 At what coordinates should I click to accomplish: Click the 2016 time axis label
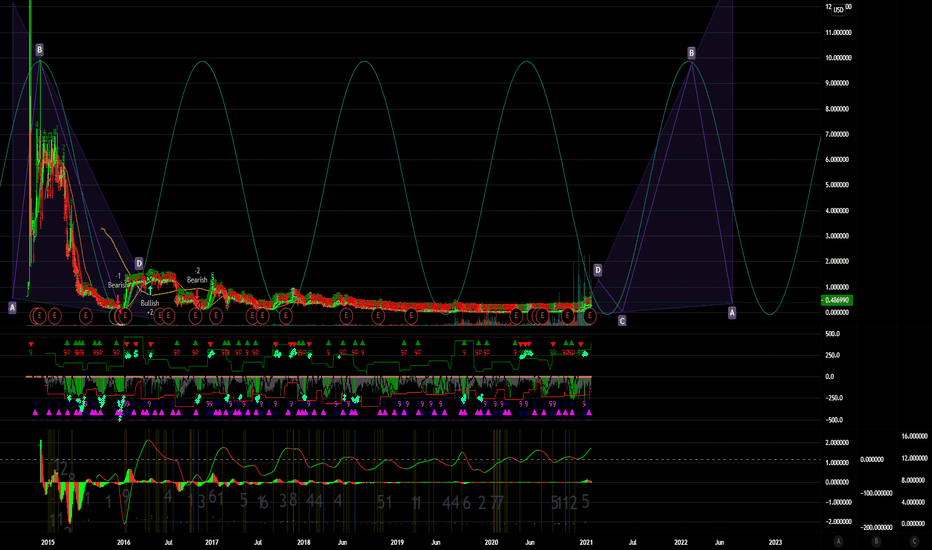pos(124,542)
